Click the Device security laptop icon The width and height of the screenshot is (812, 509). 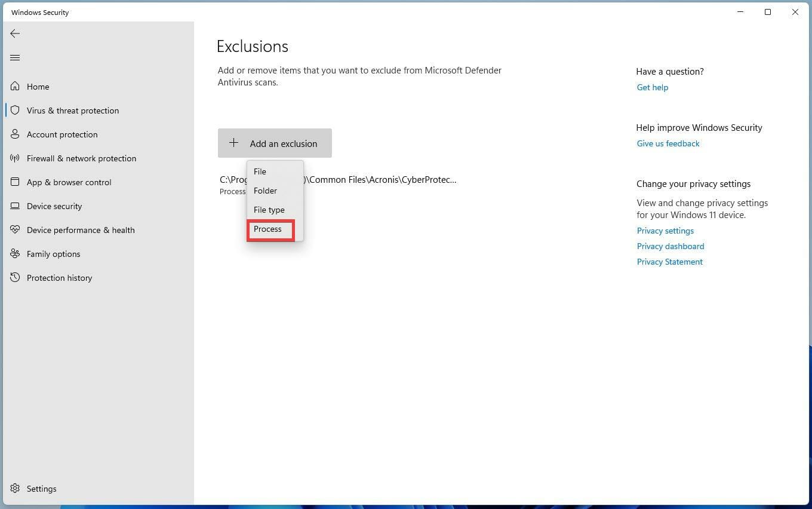point(15,206)
